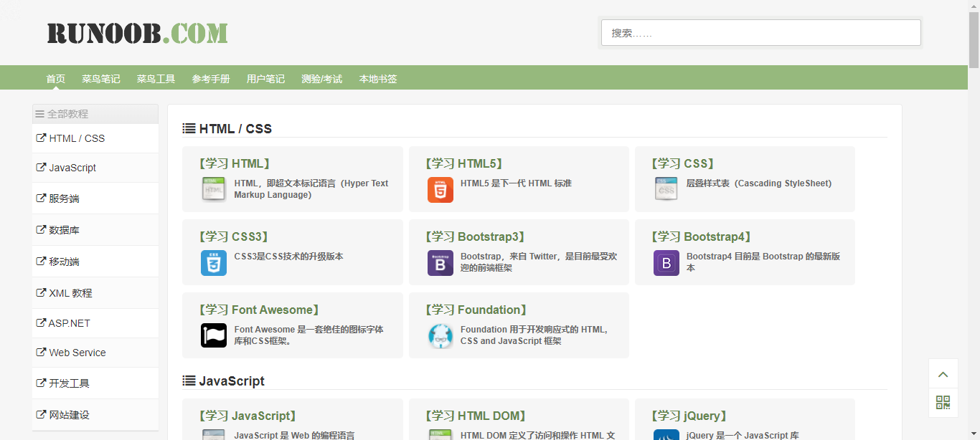This screenshot has width=980, height=440.
Task: Open the 【学习 HTML5】 tutorial title
Action: [x=463, y=163]
